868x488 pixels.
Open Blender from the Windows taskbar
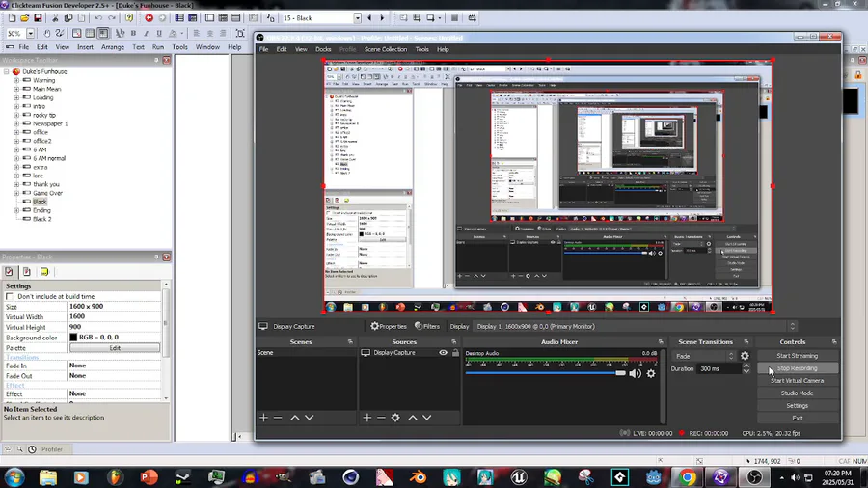[419, 477]
